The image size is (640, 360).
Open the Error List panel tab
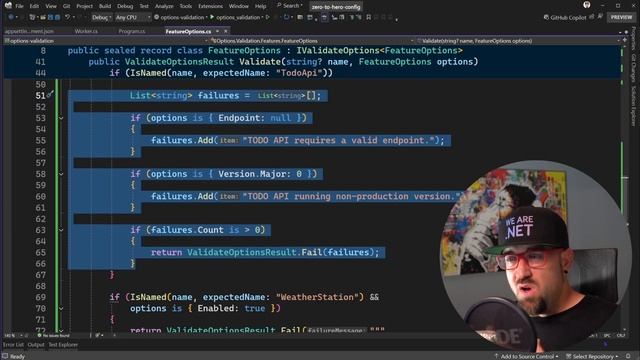(13, 345)
